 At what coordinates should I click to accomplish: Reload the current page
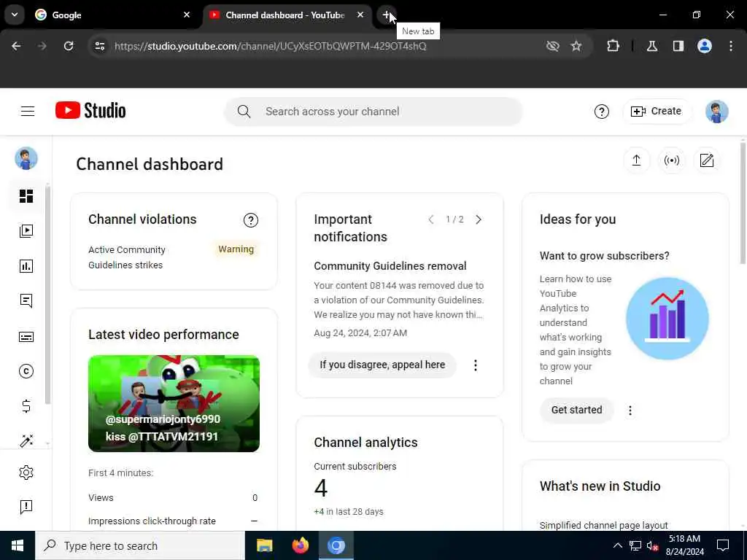(69, 46)
